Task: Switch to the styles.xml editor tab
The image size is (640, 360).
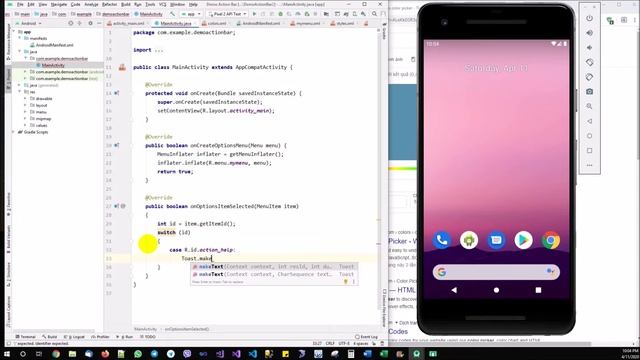Action: 345,23
